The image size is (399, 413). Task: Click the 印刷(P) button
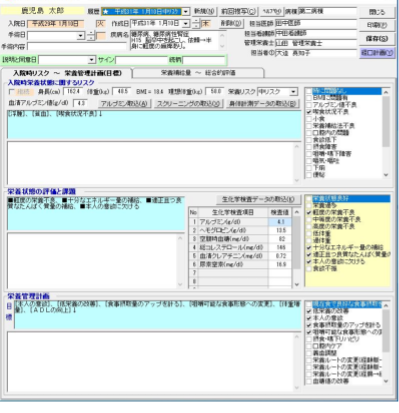coord(377,25)
